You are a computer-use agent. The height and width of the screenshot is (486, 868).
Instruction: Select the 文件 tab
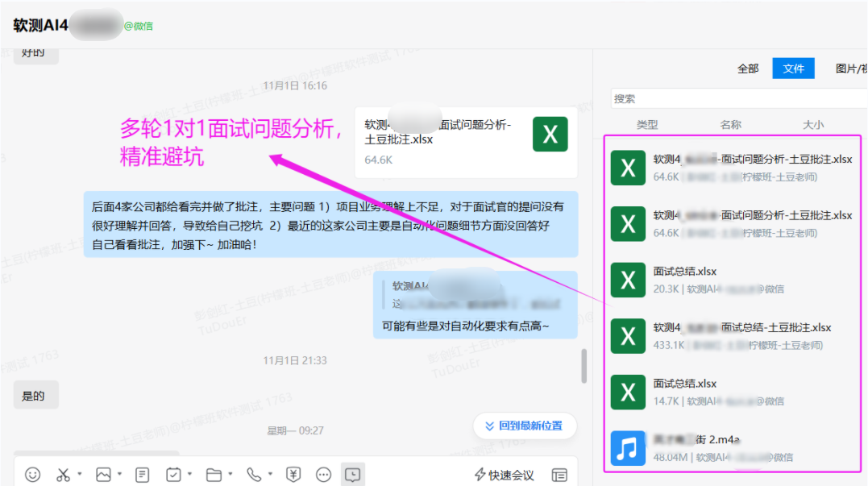(x=794, y=69)
